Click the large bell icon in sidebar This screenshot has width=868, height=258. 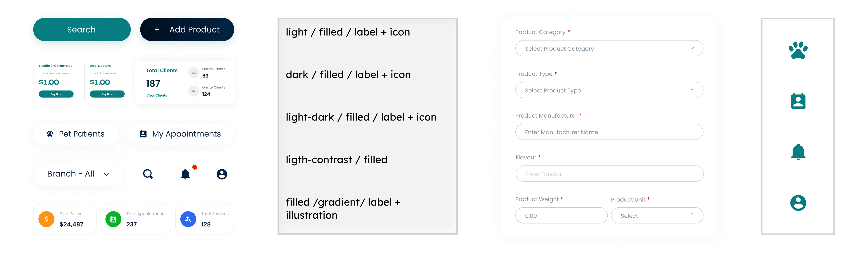(x=798, y=152)
